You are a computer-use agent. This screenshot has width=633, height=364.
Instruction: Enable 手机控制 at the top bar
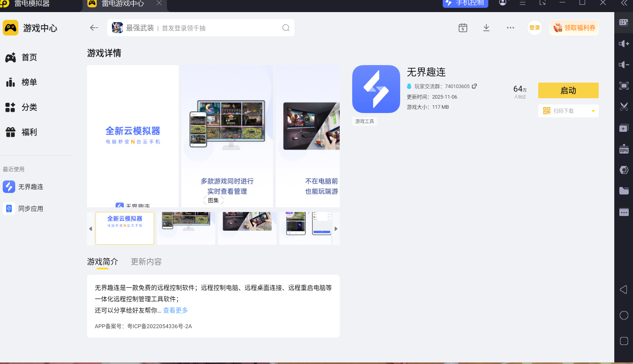point(465,4)
